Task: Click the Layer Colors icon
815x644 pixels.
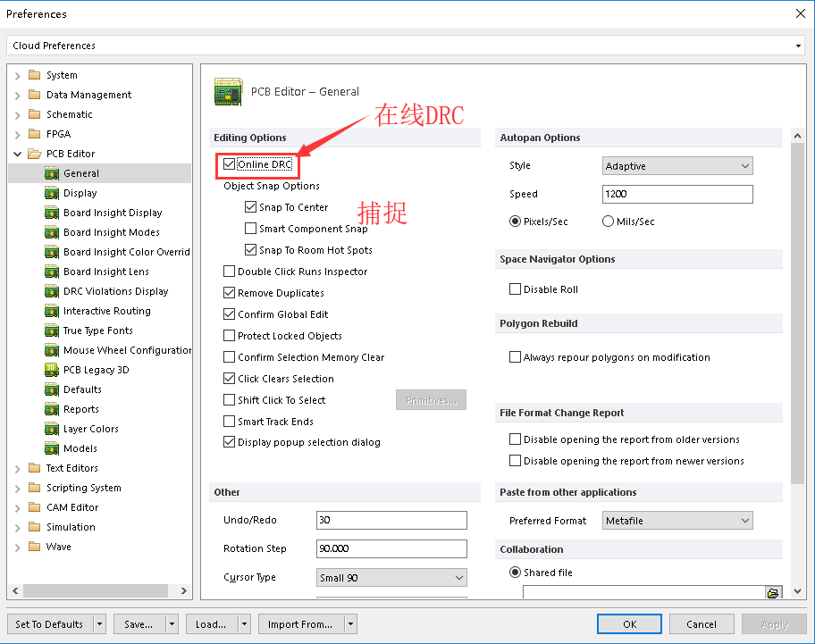Action: (x=52, y=429)
